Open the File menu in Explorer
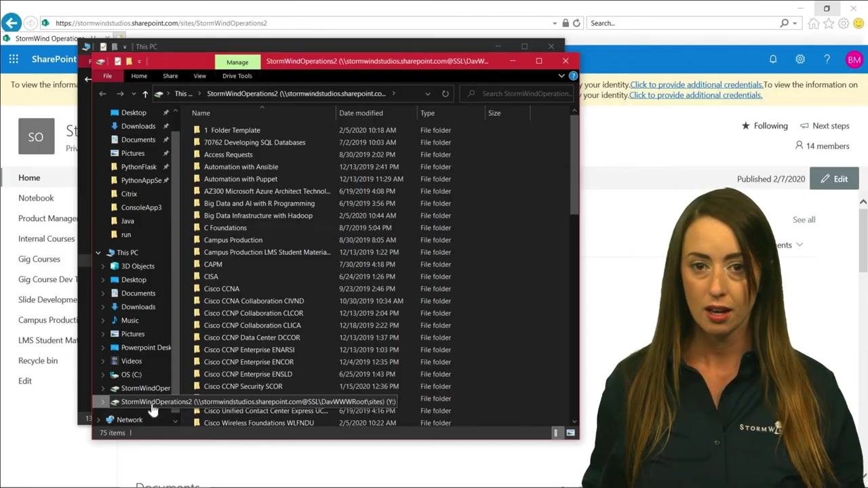The image size is (868, 488). pyautogui.click(x=107, y=76)
